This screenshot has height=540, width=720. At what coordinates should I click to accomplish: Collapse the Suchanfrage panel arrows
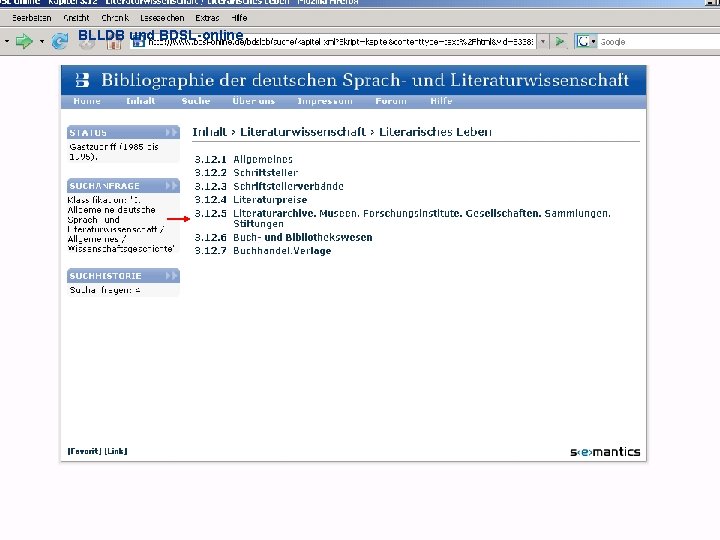171,186
